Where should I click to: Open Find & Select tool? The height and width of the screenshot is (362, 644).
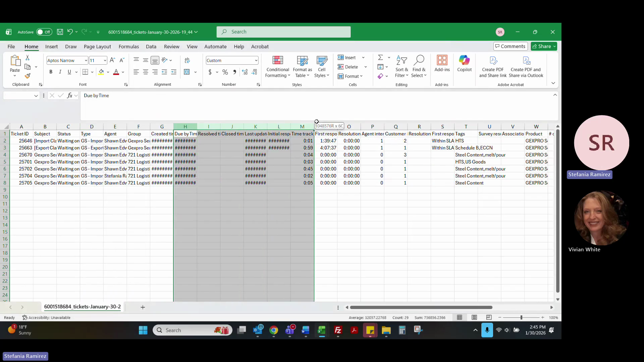point(419,67)
